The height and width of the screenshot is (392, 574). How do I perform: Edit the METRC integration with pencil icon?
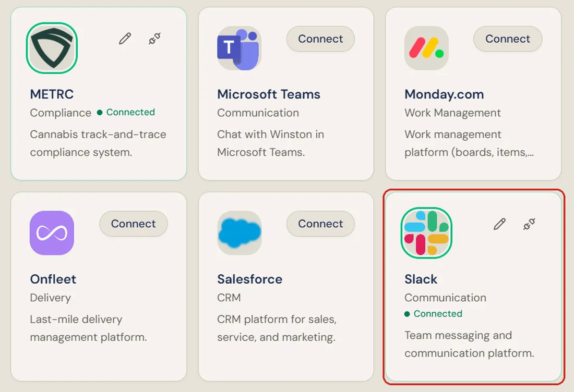pyautogui.click(x=125, y=39)
